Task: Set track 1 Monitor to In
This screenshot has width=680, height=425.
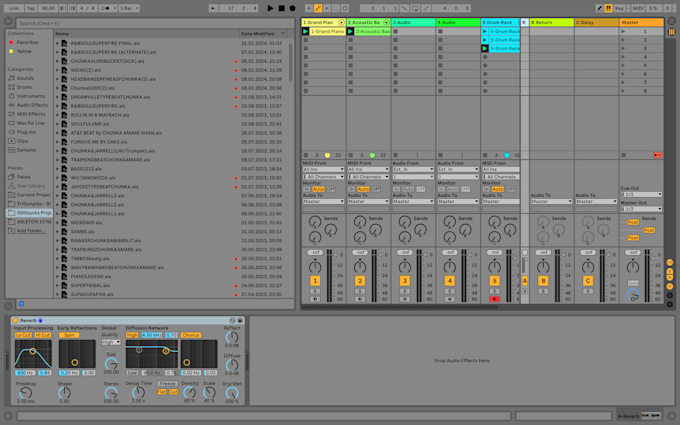Action: click(307, 190)
